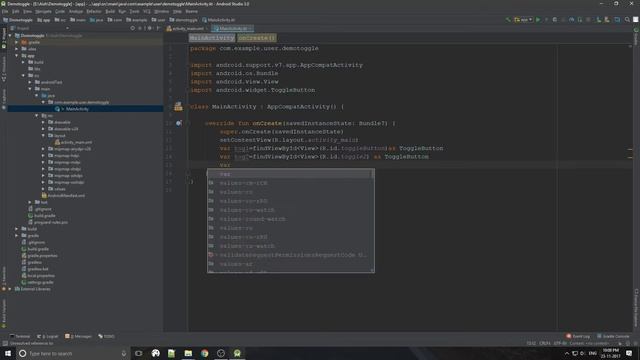Open the View menu

point(27,11)
